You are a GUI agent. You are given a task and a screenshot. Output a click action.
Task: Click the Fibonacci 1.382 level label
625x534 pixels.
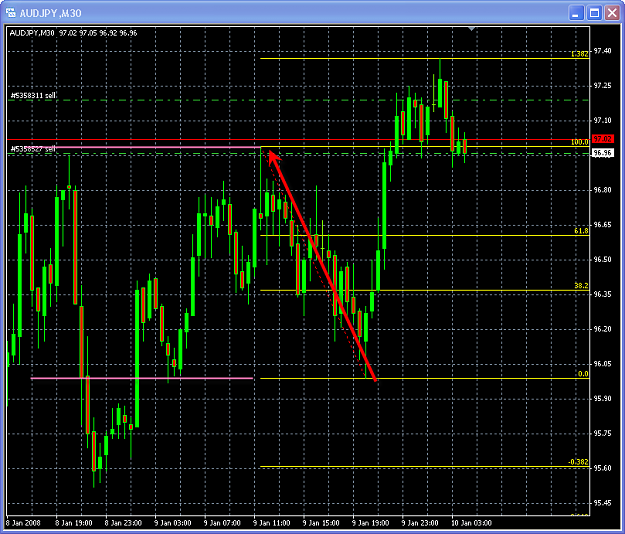[x=579, y=54]
